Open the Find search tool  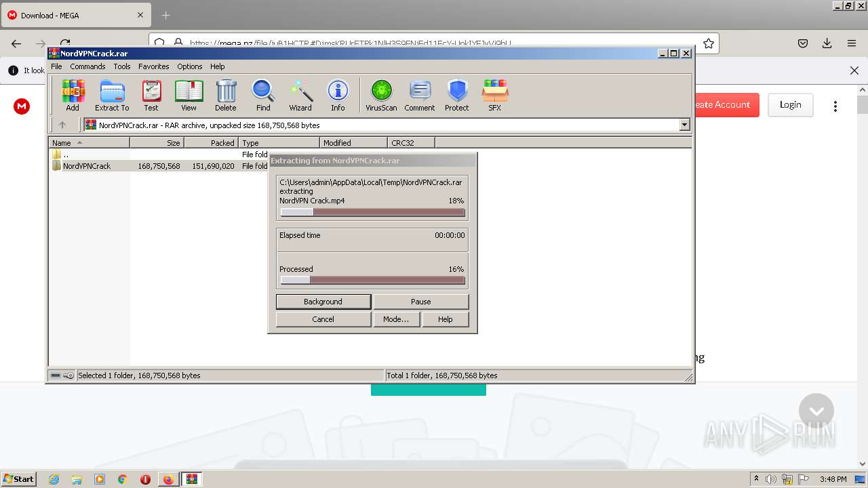coord(263,96)
